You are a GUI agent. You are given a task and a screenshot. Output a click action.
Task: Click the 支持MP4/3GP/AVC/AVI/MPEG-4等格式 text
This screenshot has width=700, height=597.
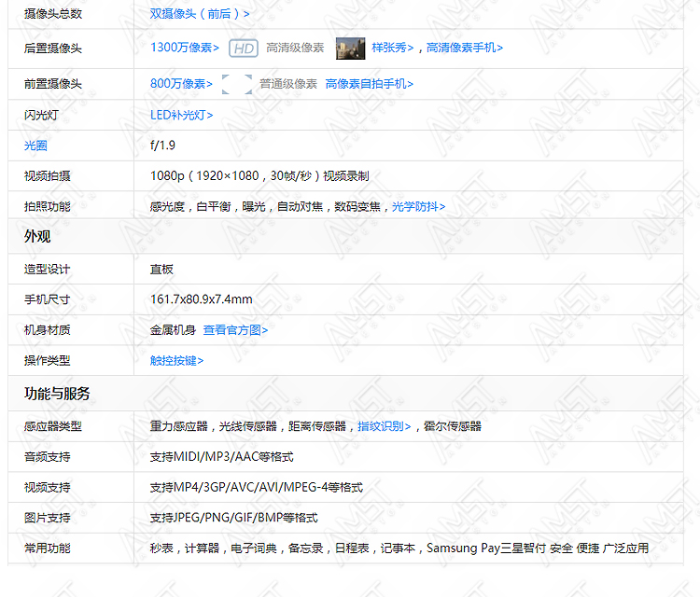click(257, 487)
